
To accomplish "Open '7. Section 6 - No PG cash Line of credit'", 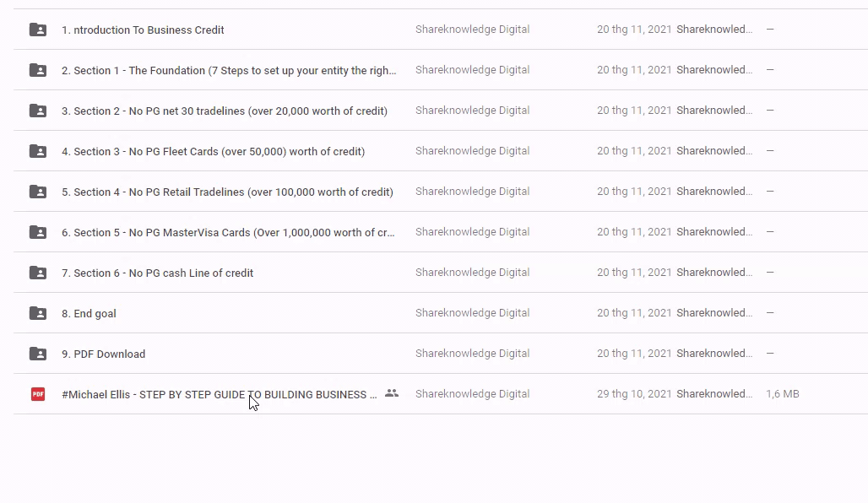I will pyautogui.click(x=157, y=273).
